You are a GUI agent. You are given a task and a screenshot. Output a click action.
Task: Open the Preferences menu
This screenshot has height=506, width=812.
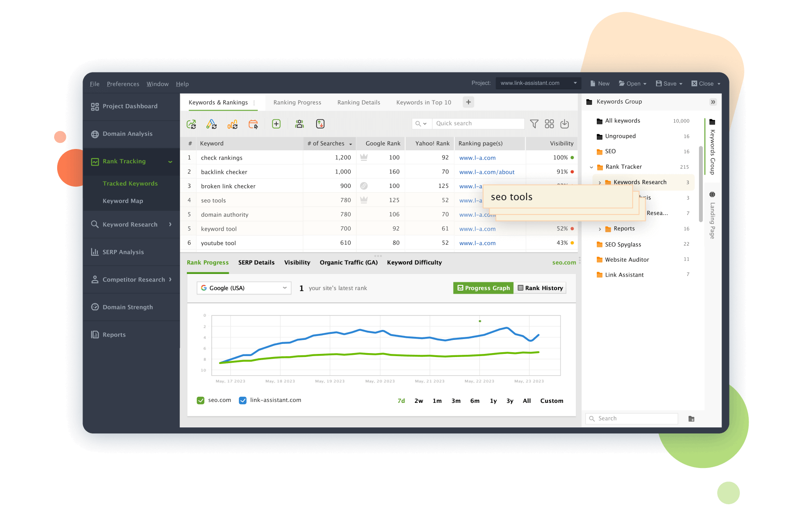click(x=123, y=84)
